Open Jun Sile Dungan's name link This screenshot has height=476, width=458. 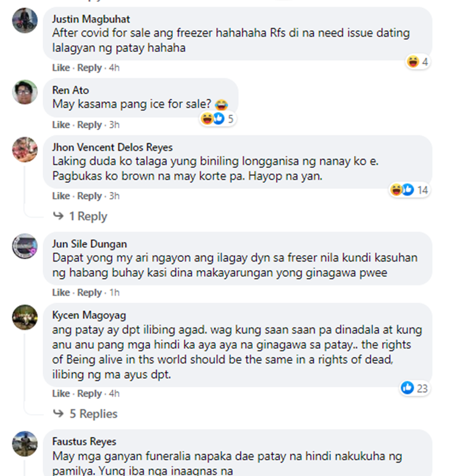(90, 244)
